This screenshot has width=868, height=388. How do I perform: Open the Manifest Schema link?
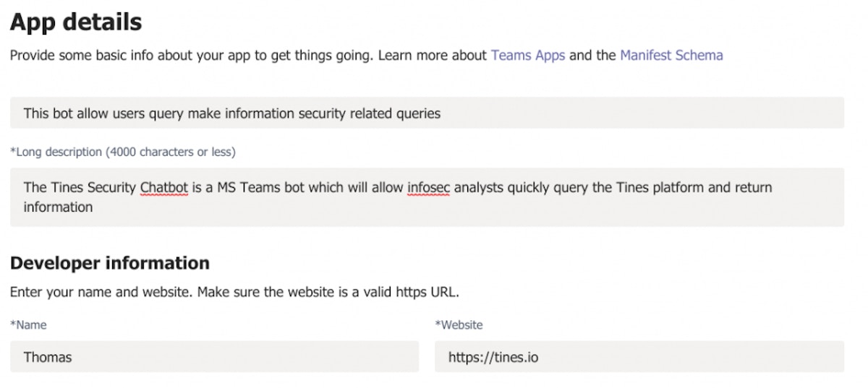click(671, 55)
